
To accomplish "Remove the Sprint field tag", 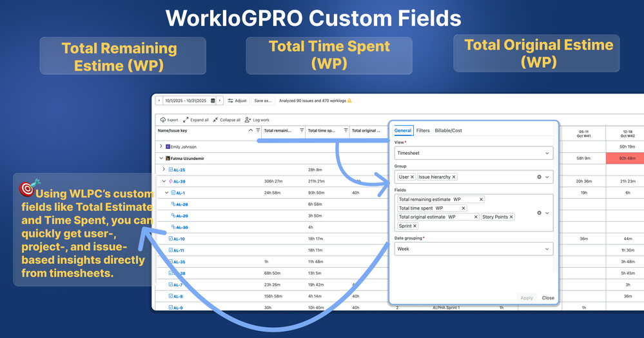I will tap(415, 226).
